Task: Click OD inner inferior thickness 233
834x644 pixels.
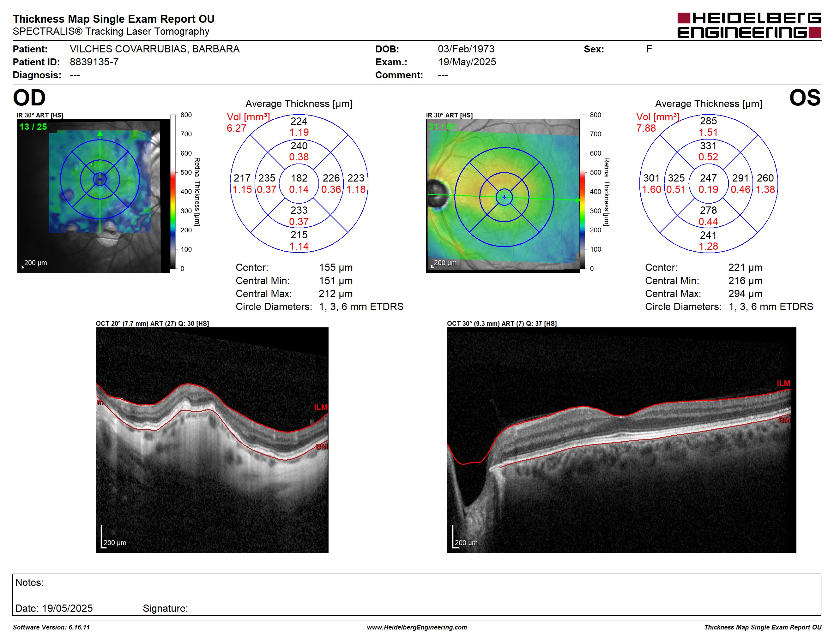Action: tap(299, 211)
